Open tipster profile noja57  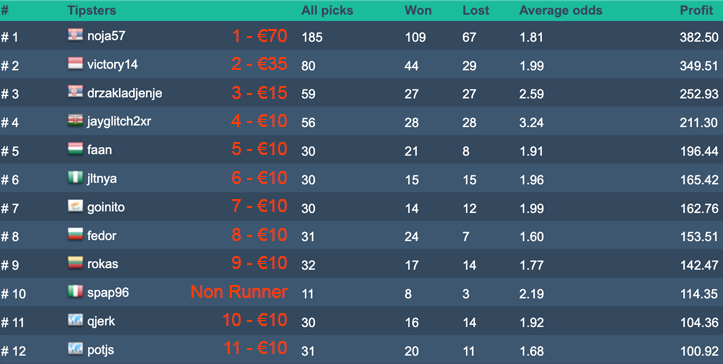point(106,36)
